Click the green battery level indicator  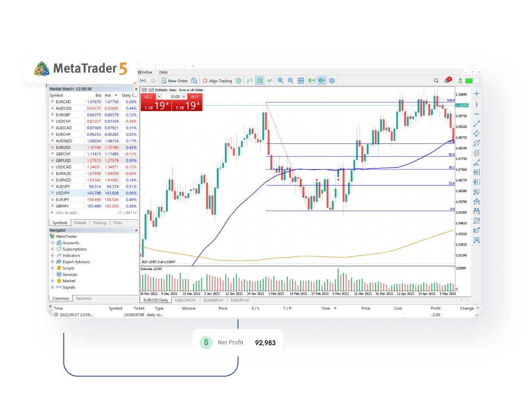(x=472, y=80)
